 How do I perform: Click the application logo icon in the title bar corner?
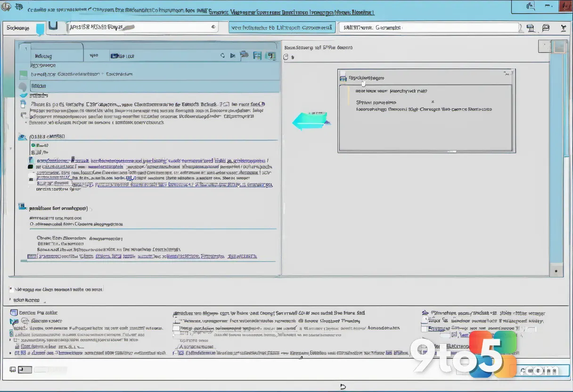pos(6,7)
